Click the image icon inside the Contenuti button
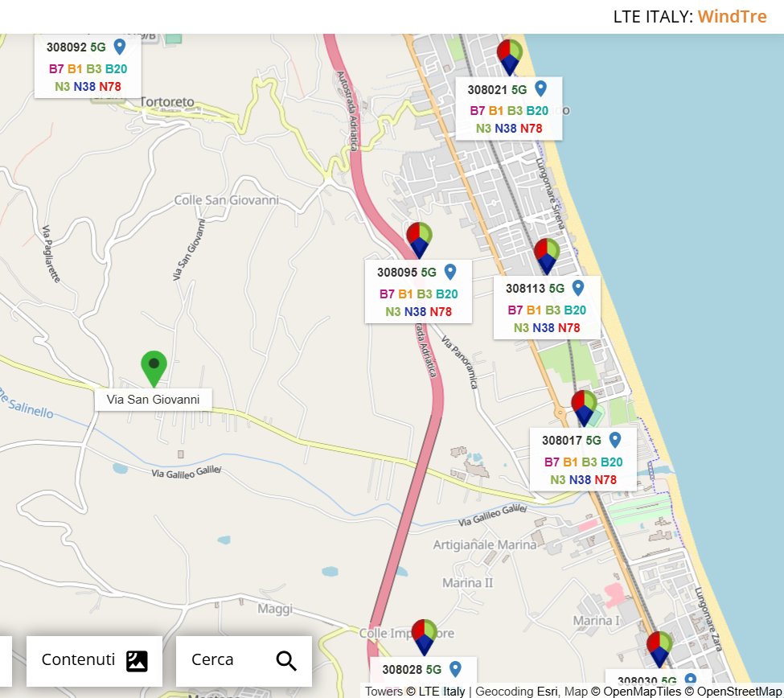 click(138, 660)
